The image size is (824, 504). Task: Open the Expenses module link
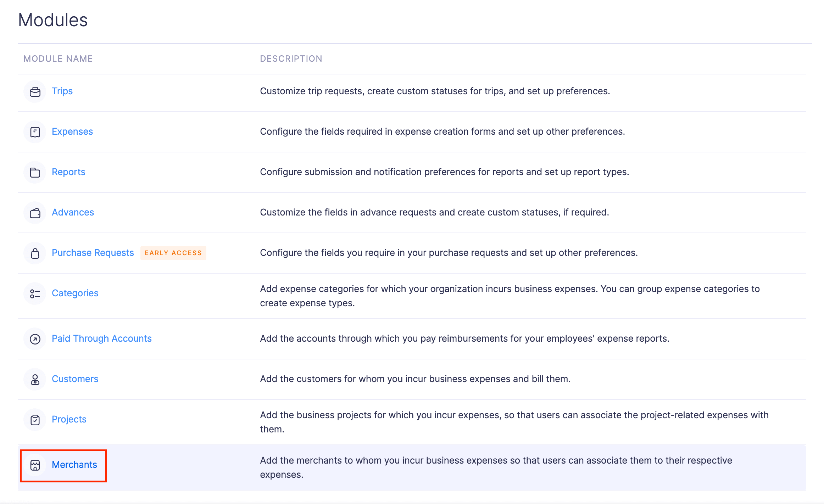click(x=72, y=131)
